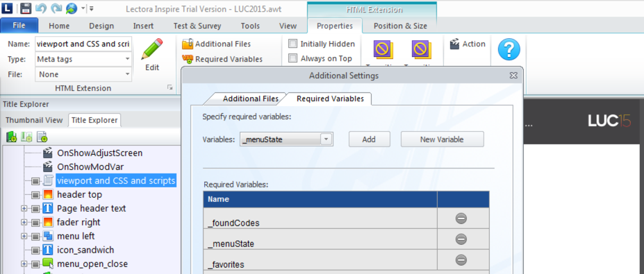Toggle the gray square beside viewport and CSS
This screenshot has width=644, height=274.
click(x=35, y=181)
